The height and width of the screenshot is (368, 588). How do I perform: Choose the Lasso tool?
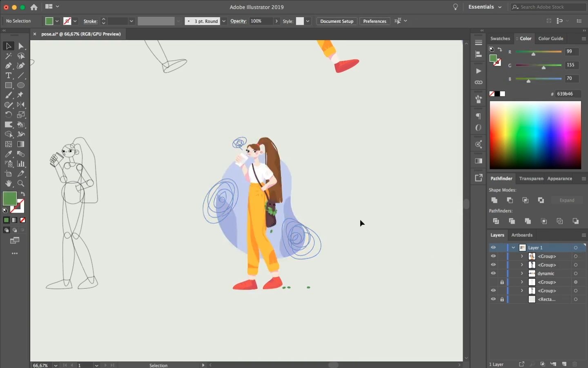[21, 56]
